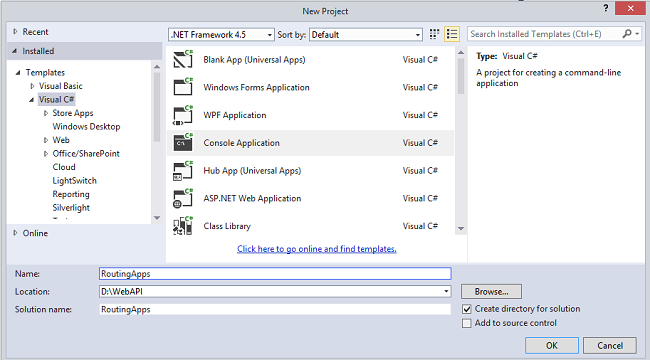Click the Location path text field
The width and height of the screenshot is (650, 360).
[x=270, y=292]
